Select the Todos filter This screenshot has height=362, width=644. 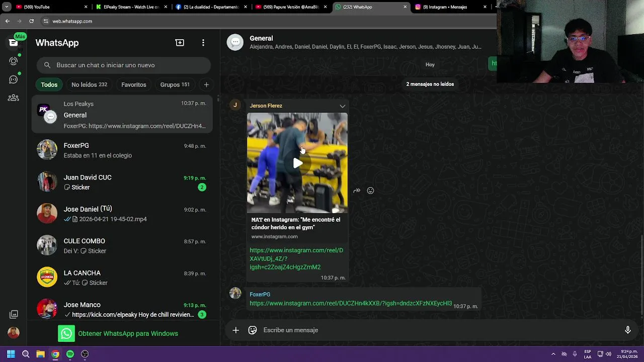tap(49, 84)
